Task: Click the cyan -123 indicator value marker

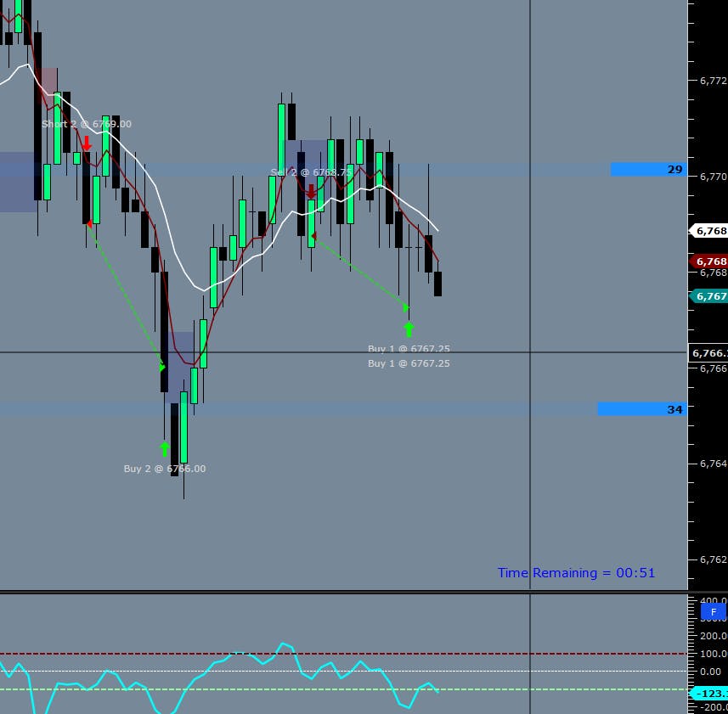Action: click(x=709, y=694)
